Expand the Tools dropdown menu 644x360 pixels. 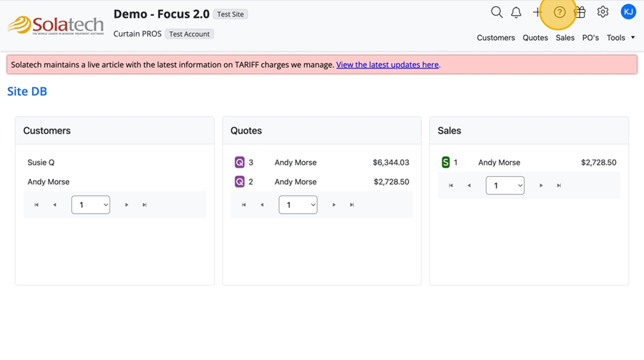(620, 38)
